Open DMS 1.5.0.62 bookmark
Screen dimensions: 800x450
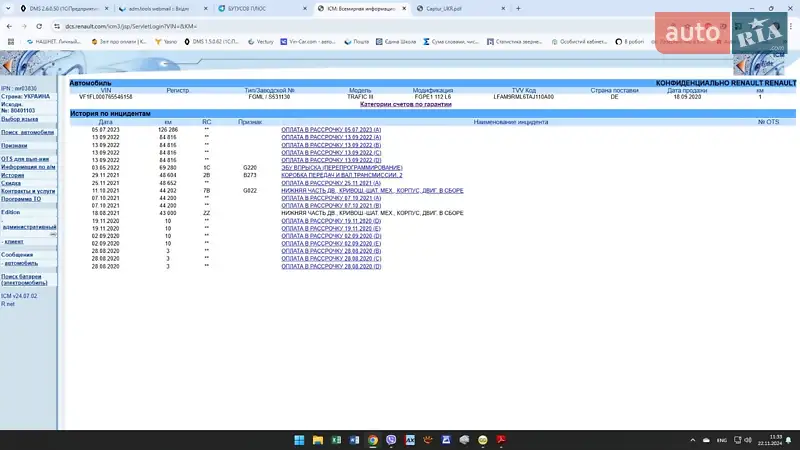[211, 41]
